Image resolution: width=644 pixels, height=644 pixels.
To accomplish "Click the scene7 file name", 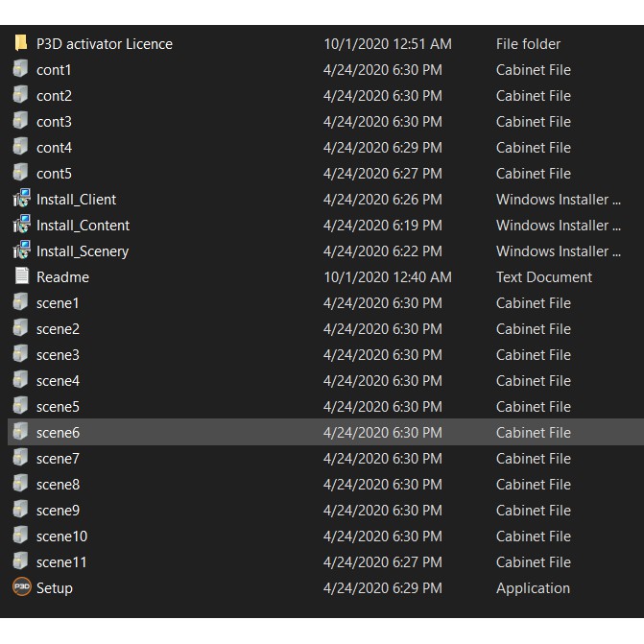I will pos(58,459).
